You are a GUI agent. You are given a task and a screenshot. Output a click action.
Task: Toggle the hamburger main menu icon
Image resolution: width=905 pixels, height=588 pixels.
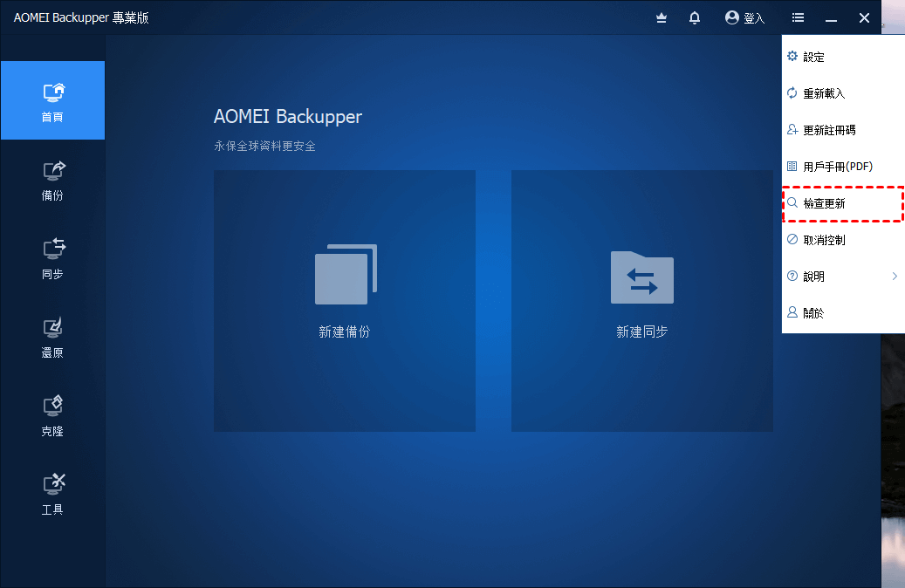tap(798, 18)
